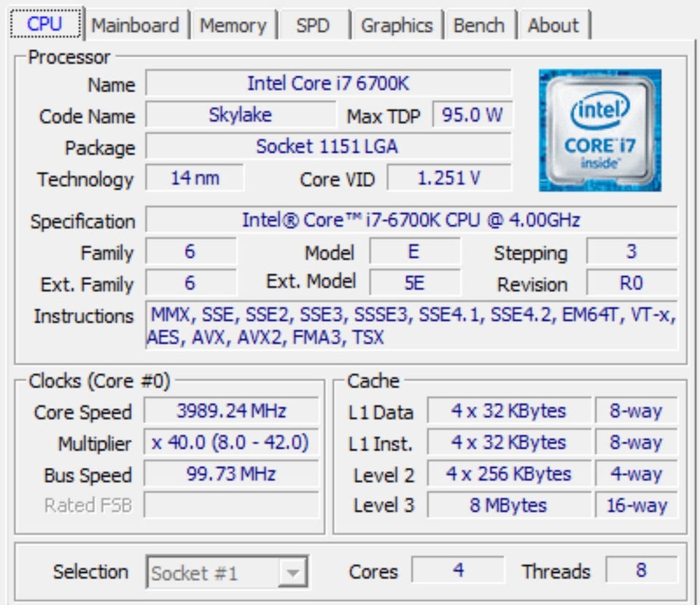Click the 1.251 V Core VID value

pyautogui.click(x=449, y=178)
